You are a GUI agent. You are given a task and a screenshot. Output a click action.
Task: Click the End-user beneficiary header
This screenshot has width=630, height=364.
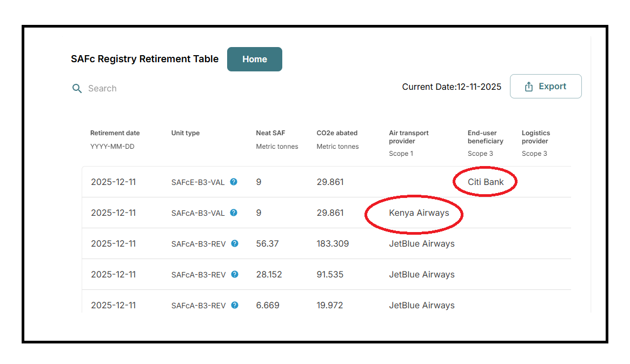[486, 137]
